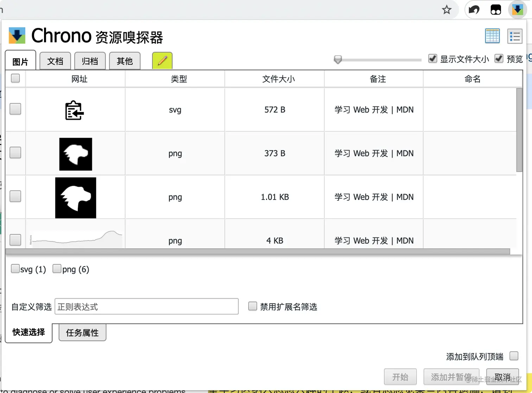Sort by 命名 column header
The width and height of the screenshot is (532, 393).
click(473, 79)
